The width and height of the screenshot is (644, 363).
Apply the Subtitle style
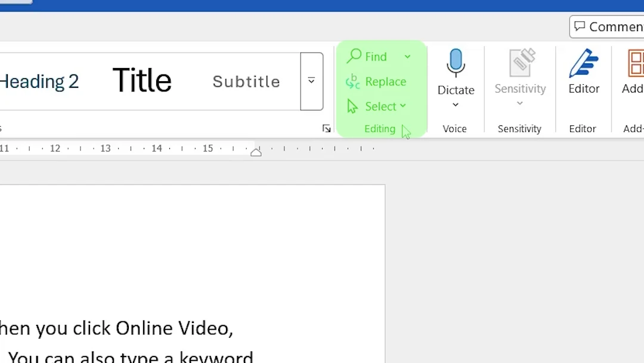[x=246, y=81]
